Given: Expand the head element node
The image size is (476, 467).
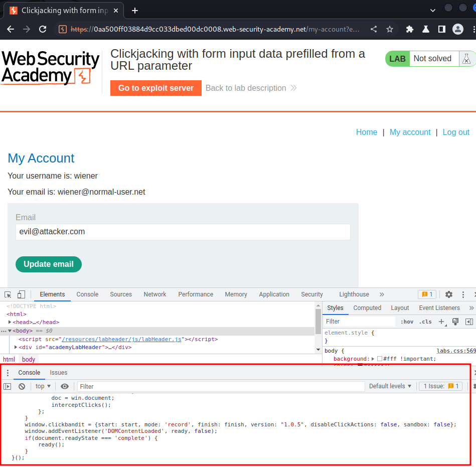Looking at the screenshot, I should click(10, 322).
